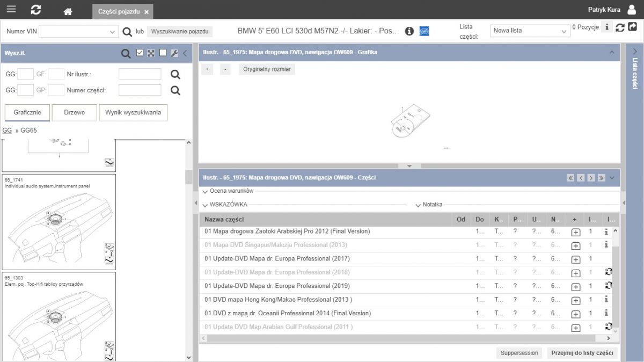This screenshot has height=362, width=644.
Task: Open the wrench settings icon in Wysz.il. header
Action: click(174, 53)
